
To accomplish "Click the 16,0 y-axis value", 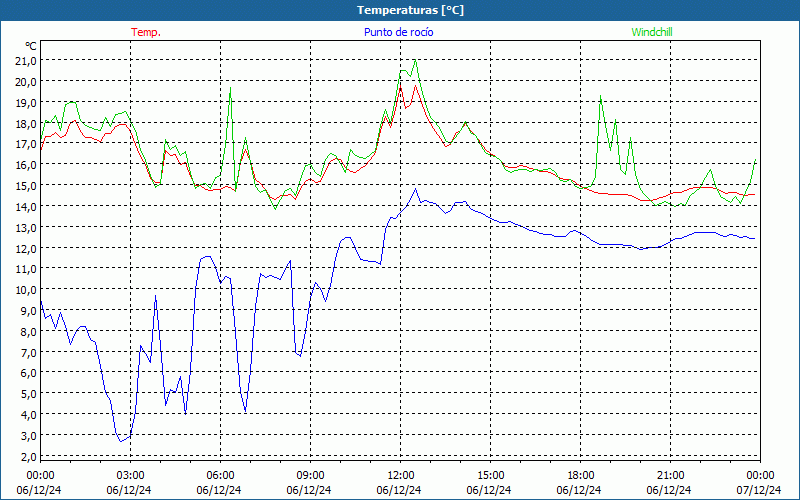I will tap(28, 165).
